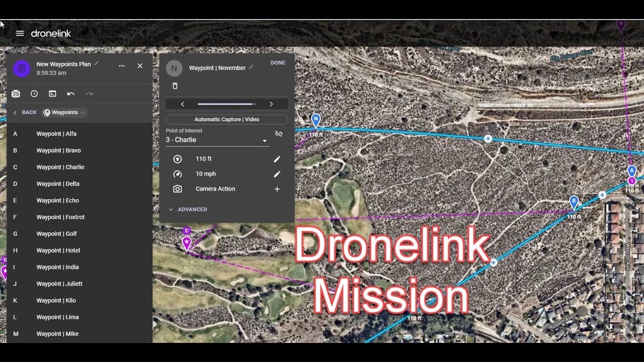This screenshot has width=644, height=362.
Task: Edit the 10 mph speed value
Action: (277, 174)
